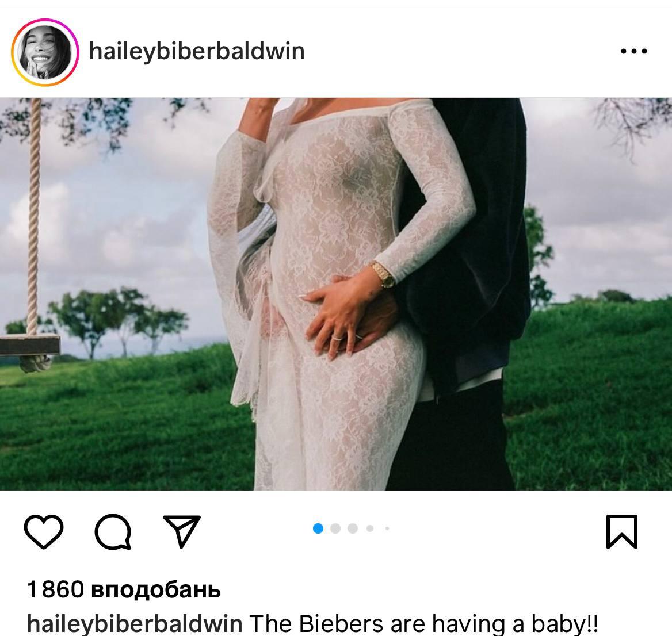
Task: Open comments with the speech bubble icon
Action: (x=113, y=531)
